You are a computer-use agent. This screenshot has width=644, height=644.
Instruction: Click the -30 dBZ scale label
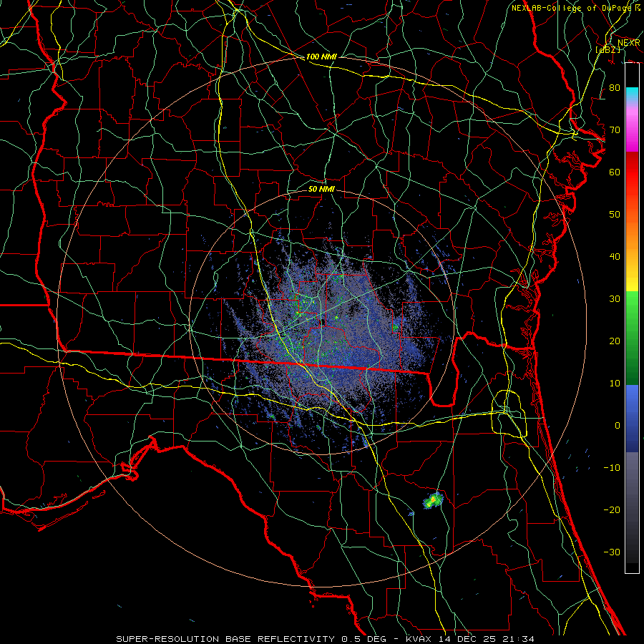pyautogui.click(x=612, y=552)
